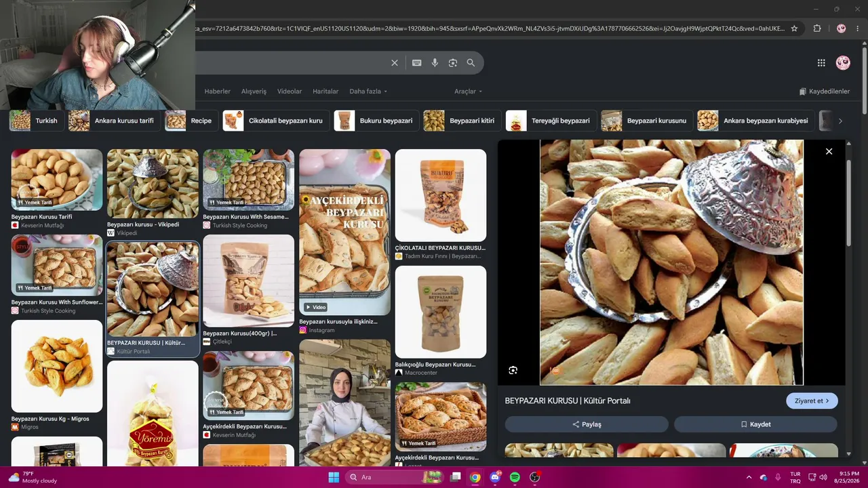Open the Haritalar tab

pyautogui.click(x=325, y=91)
